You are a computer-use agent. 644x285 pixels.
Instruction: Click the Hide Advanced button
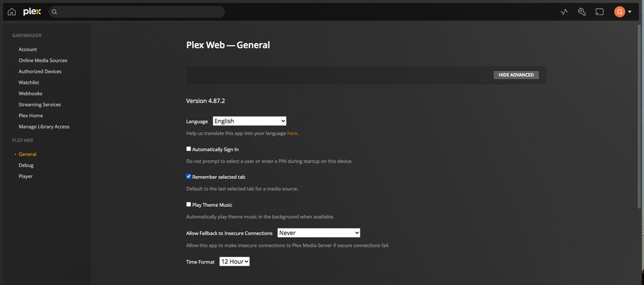coord(516,75)
